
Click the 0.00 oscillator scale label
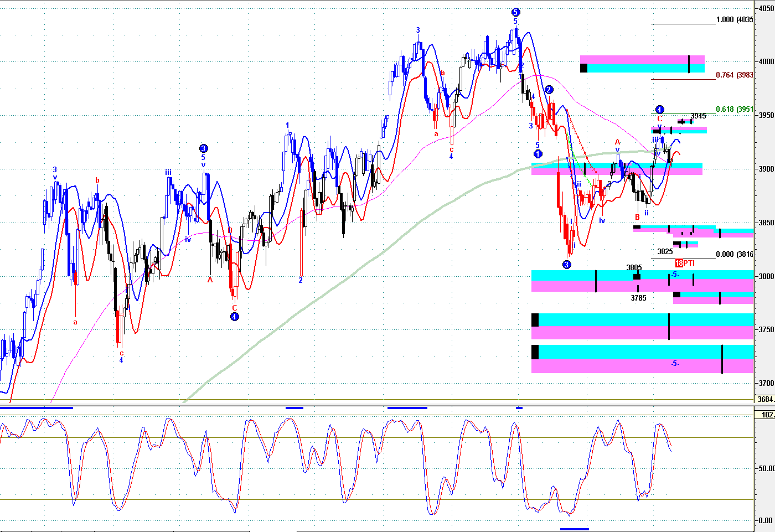click(x=766, y=521)
